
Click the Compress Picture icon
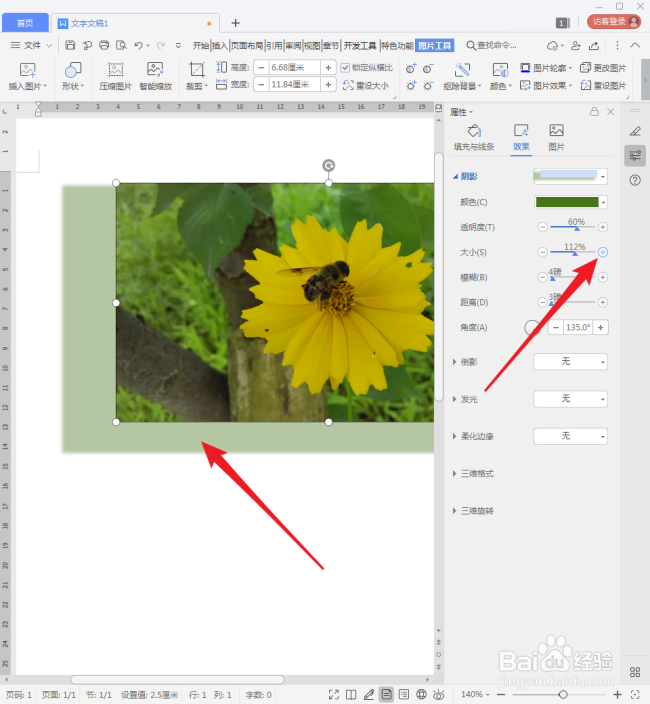coord(115,70)
